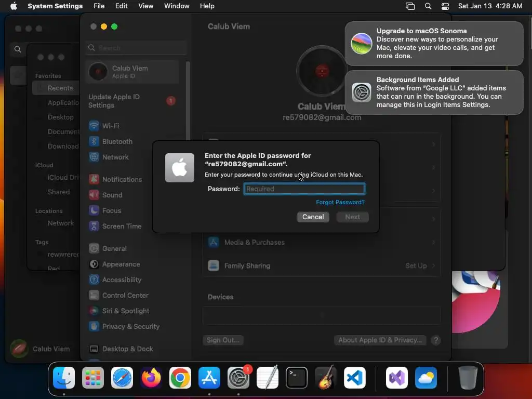This screenshot has width=532, height=399.
Task: Open Accessibility settings
Action: tap(132, 280)
